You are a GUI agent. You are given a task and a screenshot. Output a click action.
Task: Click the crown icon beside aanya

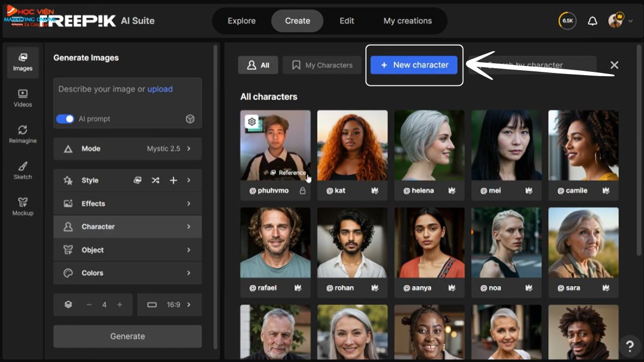tap(451, 288)
